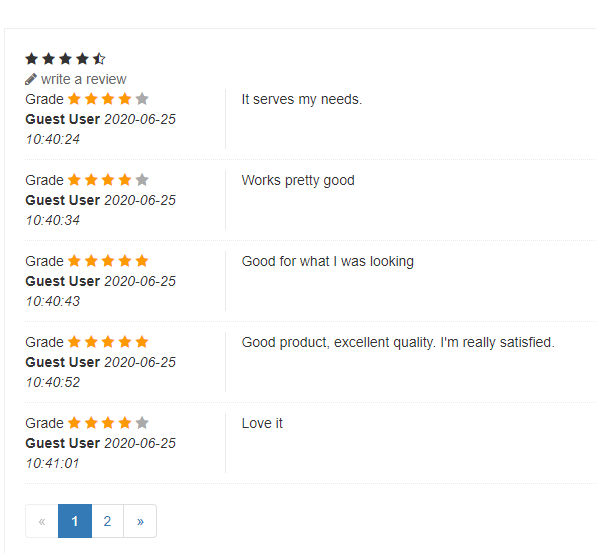Click the review text 'It serves my needs.'
Viewport: 596px width, 553px height.
click(302, 99)
